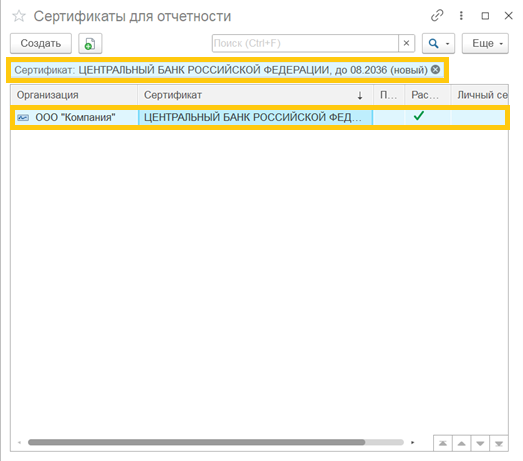Click the horizontal scrollbar thumb

tap(196, 442)
